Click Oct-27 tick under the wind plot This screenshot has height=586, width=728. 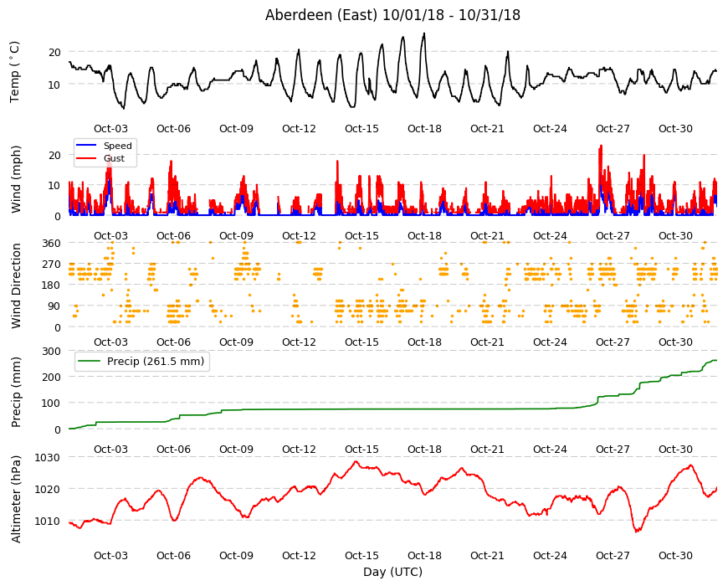[x=613, y=235]
